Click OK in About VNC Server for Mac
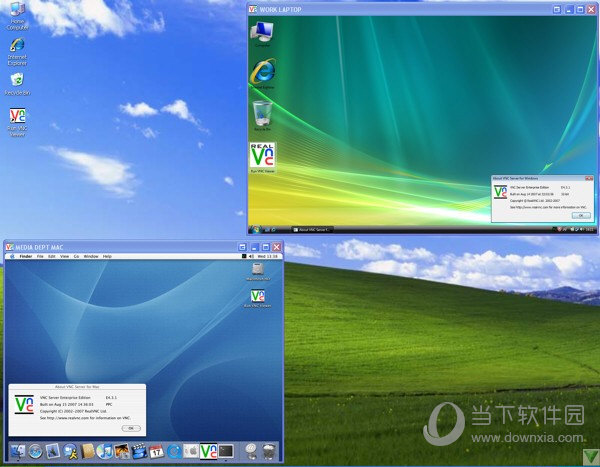 point(131,428)
